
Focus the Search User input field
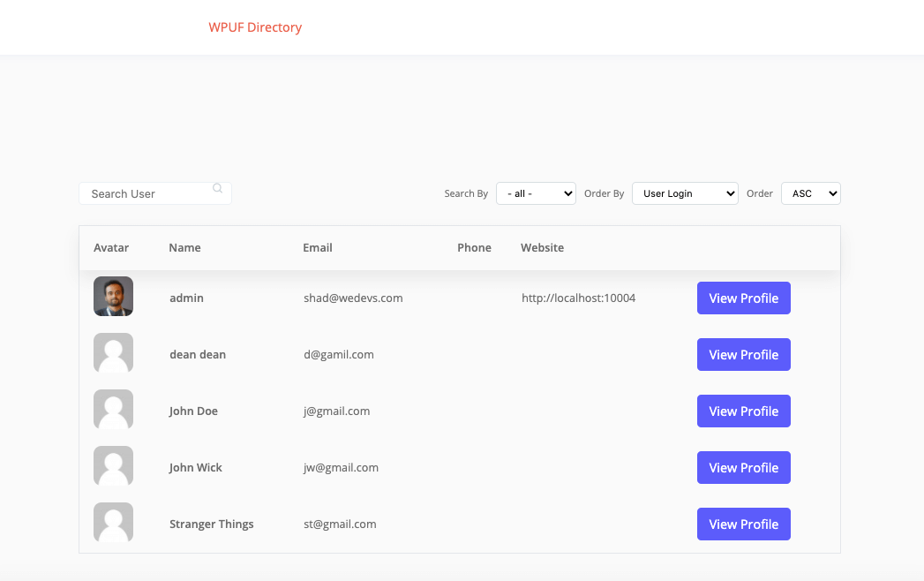click(x=155, y=193)
